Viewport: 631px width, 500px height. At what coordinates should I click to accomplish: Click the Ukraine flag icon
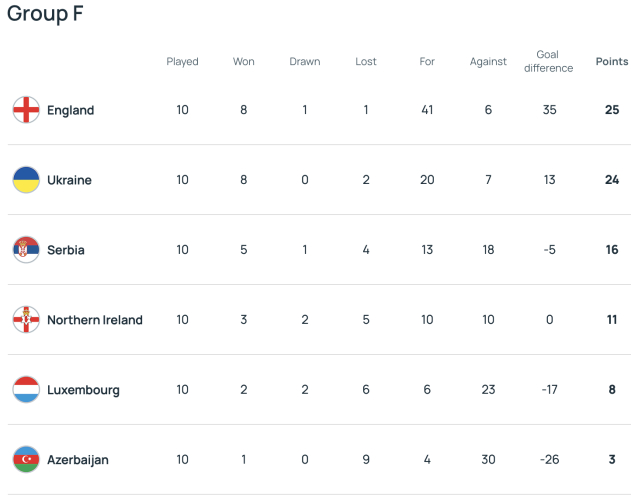point(26,180)
